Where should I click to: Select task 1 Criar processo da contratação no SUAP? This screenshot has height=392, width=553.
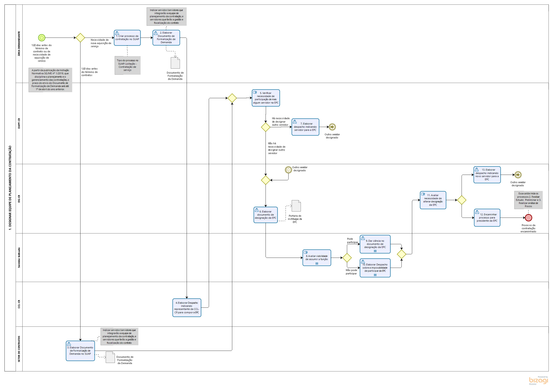coord(127,38)
